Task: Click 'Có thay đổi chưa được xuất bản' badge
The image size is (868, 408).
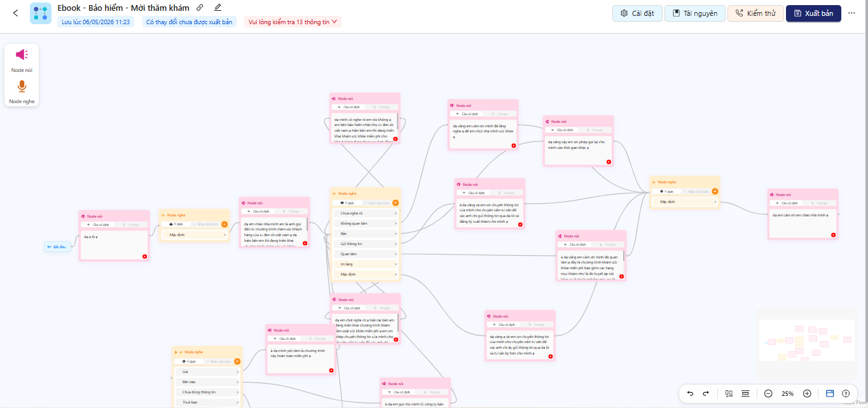Action: point(189,22)
